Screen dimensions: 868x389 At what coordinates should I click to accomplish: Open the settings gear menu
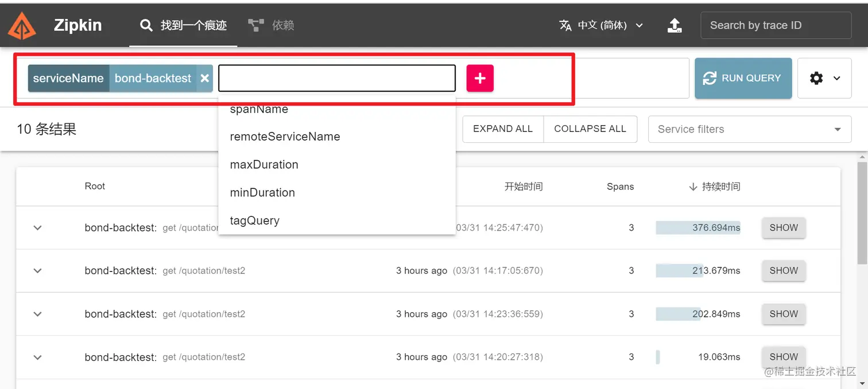(824, 79)
